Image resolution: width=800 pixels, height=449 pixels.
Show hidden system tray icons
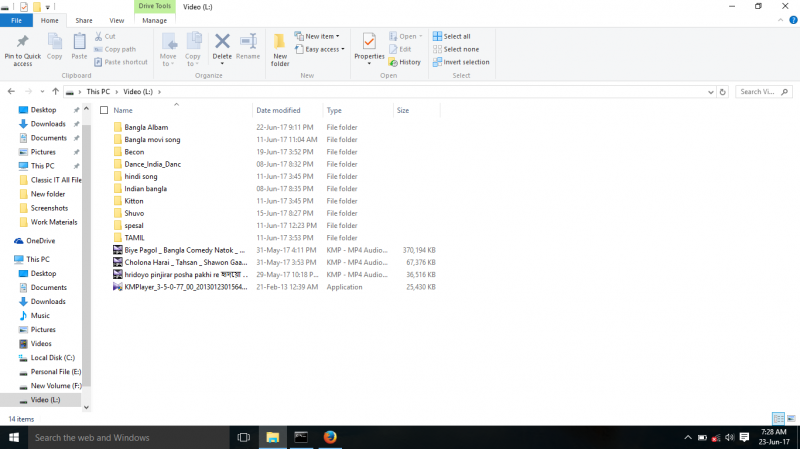coord(688,437)
